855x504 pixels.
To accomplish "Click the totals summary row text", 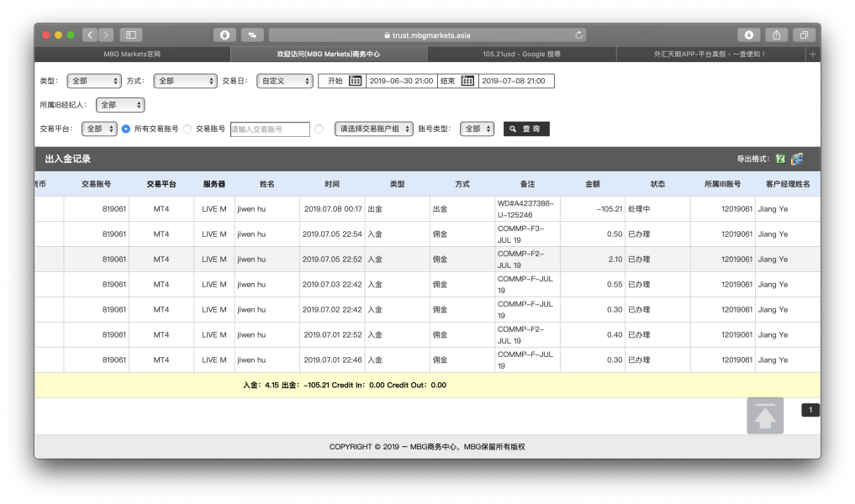I will [x=345, y=386].
